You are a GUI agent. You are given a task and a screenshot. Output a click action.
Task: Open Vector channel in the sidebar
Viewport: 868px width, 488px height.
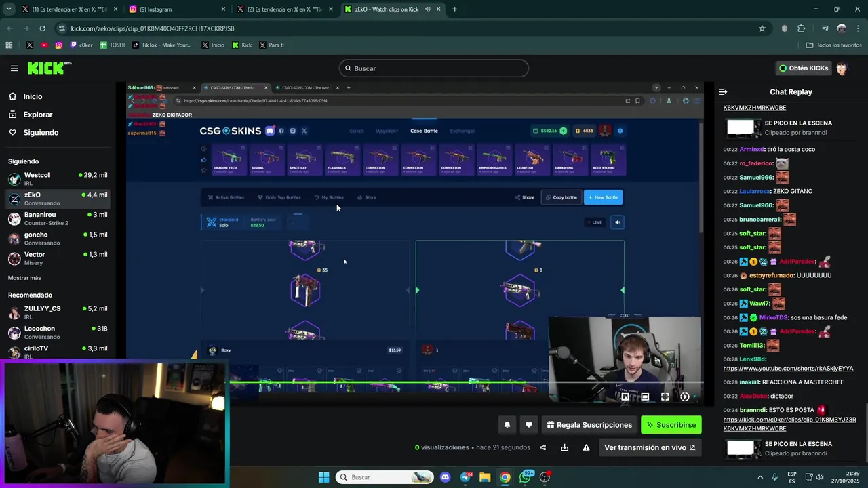[58, 258]
